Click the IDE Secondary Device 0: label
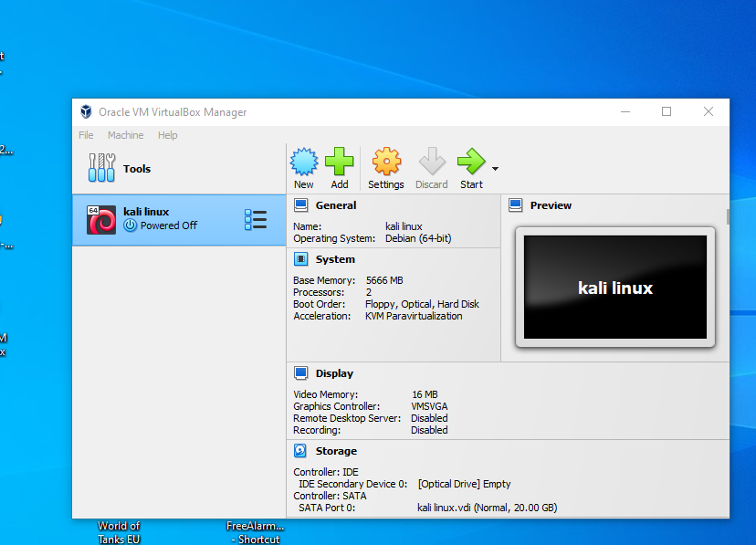The height and width of the screenshot is (545, 756). tap(353, 484)
